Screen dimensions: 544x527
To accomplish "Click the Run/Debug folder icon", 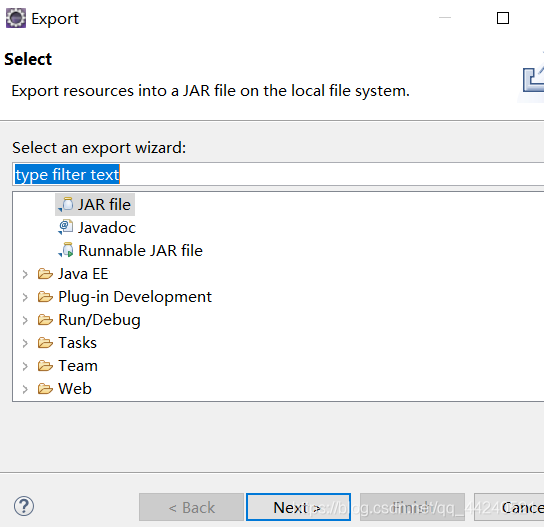I will point(45,320).
